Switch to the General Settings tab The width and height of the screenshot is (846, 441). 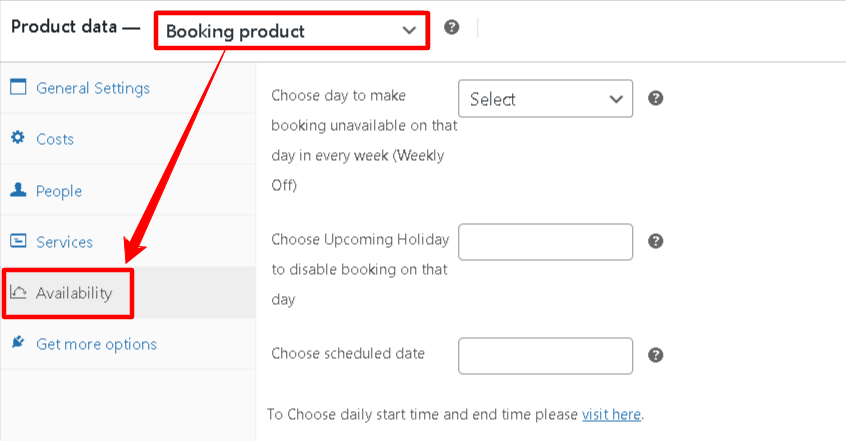tap(93, 88)
